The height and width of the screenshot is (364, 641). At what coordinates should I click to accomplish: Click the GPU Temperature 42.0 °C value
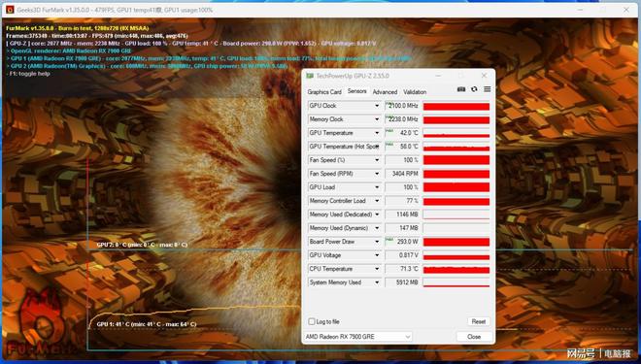[x=403, y=133]
